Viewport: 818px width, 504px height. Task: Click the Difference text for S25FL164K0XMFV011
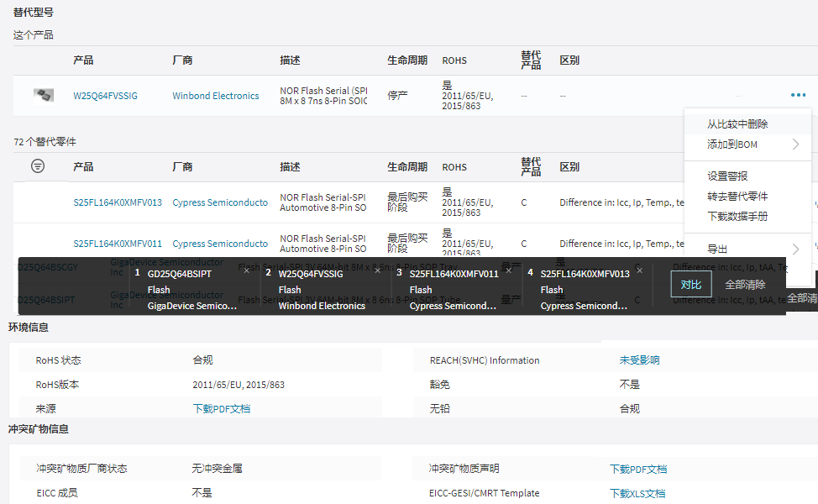pos(621,244)
